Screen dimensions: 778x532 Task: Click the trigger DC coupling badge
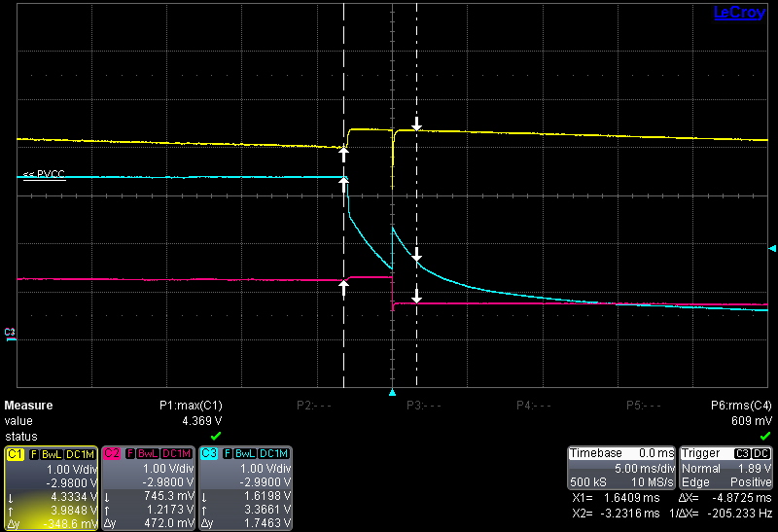[760, 453]
